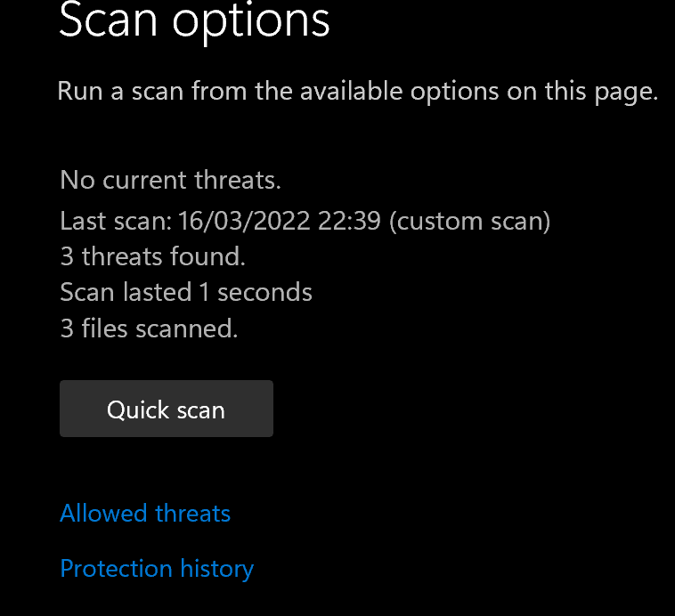The height and width of the screenshot is (616, 675).
Task: Click the words 'on this page.' in the description
Action: (582, 91)
